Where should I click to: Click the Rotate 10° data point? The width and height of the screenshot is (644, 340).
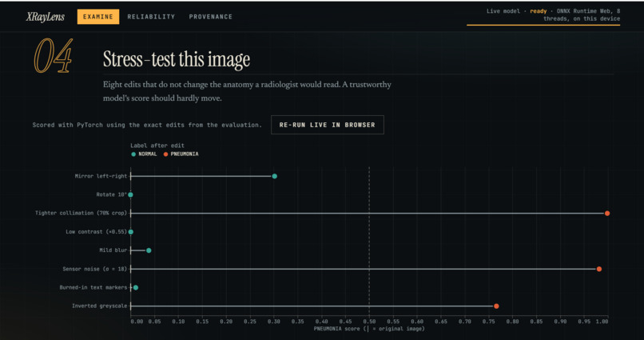coord(130,195)
